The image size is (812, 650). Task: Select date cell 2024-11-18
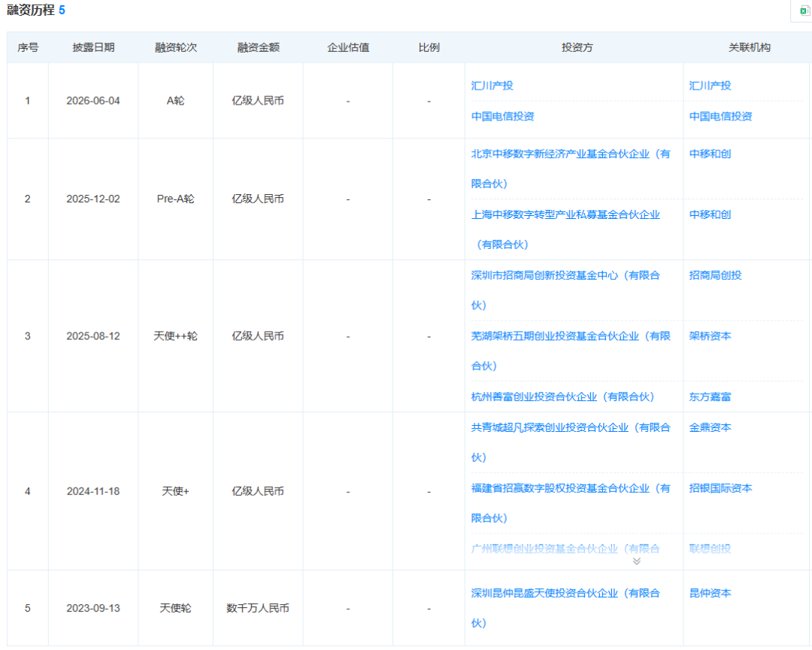point(93,491)
